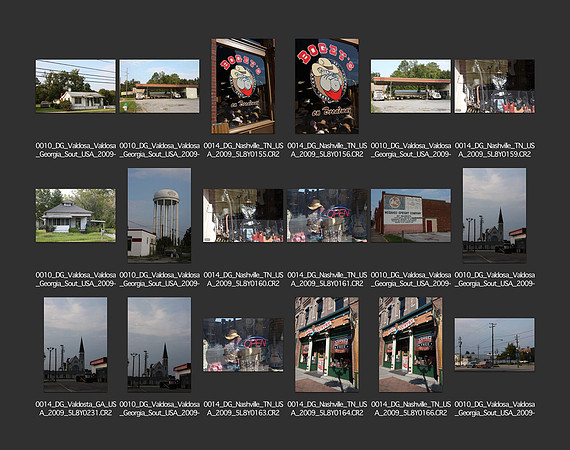This screenshot has width=570, height=450.
Task: Click the filename under the gray-roofed house photo
Action: click(76, 279)
